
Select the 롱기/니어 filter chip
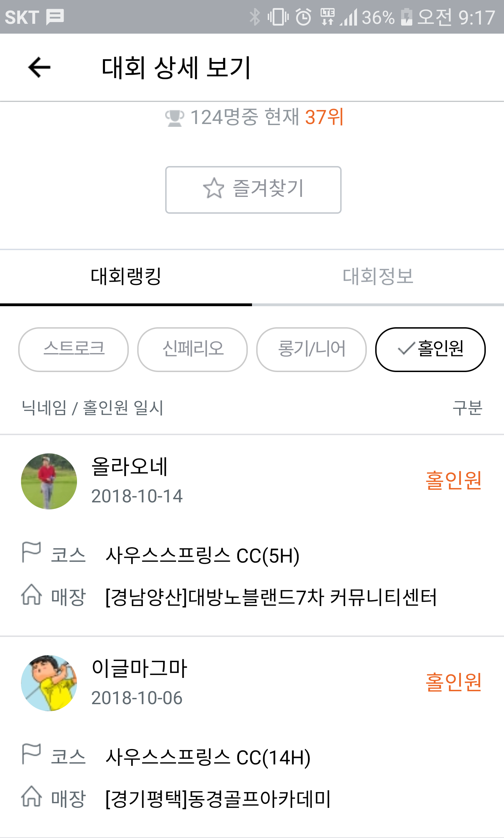pos(311,349)
